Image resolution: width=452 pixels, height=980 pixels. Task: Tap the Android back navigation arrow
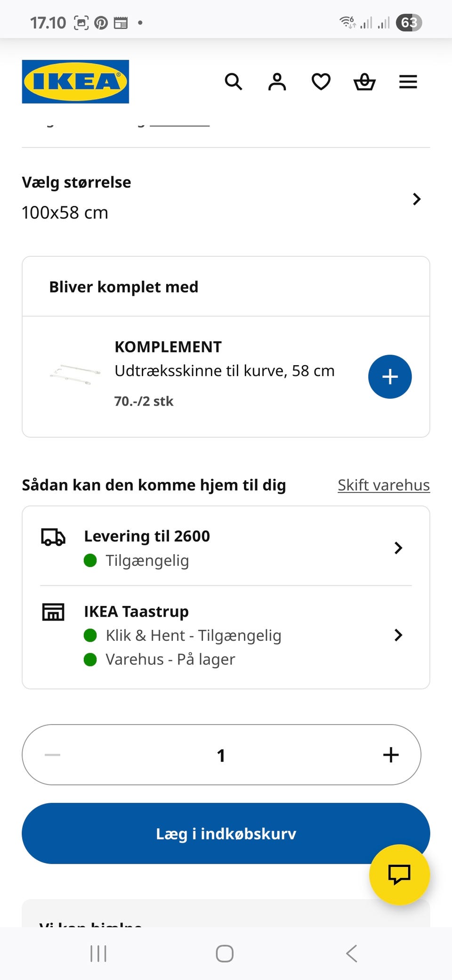pyautogui.click(x=351, y=953)
